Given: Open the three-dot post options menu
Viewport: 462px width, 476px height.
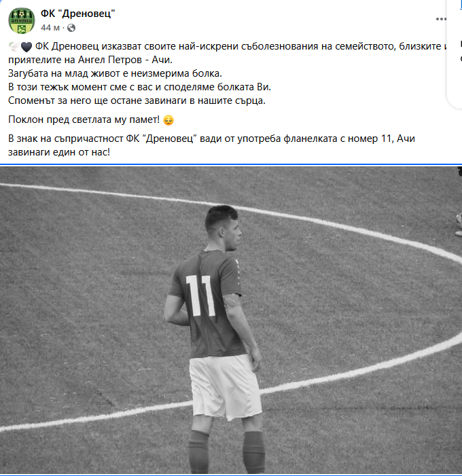Looking at the screenshot, I should [x=442, y=18].
